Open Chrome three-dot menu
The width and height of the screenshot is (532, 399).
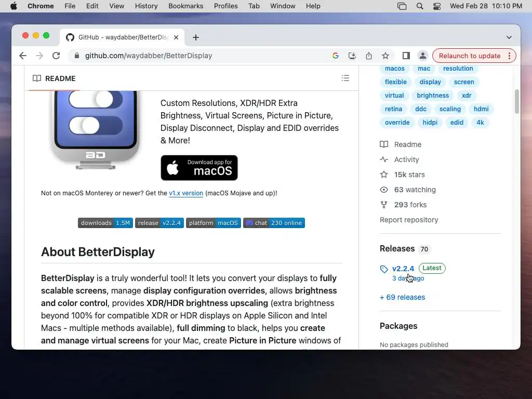click(509, 56)
